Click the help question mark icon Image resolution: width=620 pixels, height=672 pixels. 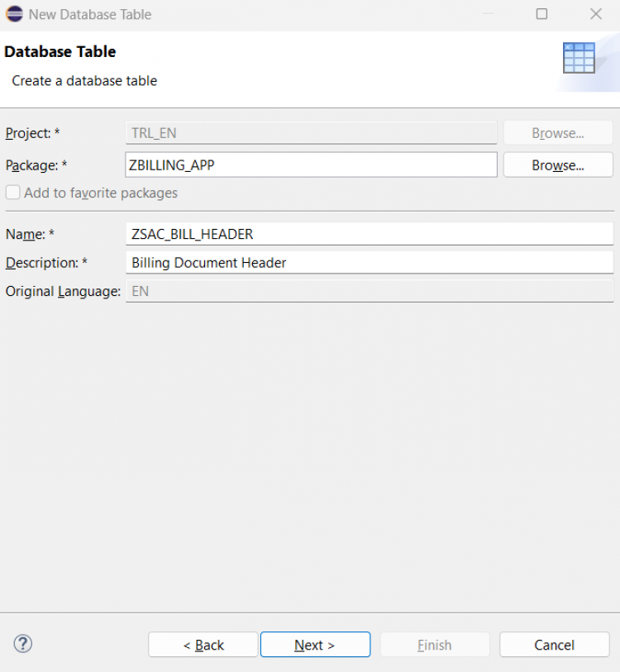[x=22, y=644]
